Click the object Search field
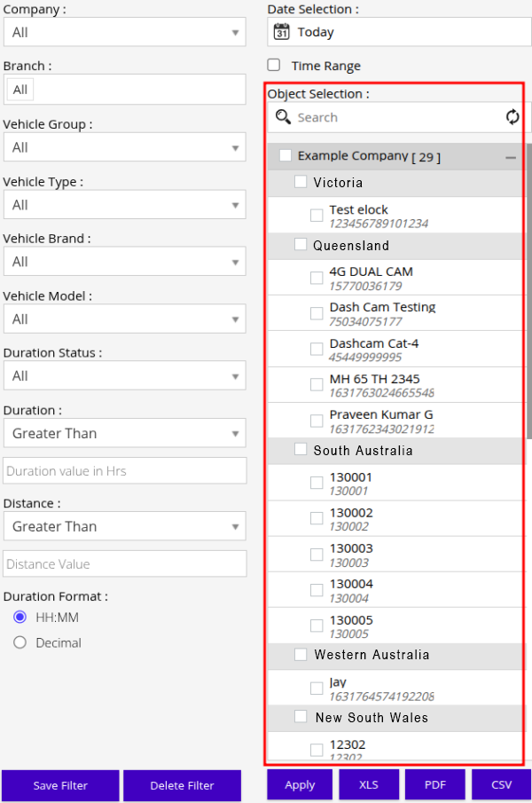Image resolution: width=532 pixels, height=803 pixels. point(399,117)
